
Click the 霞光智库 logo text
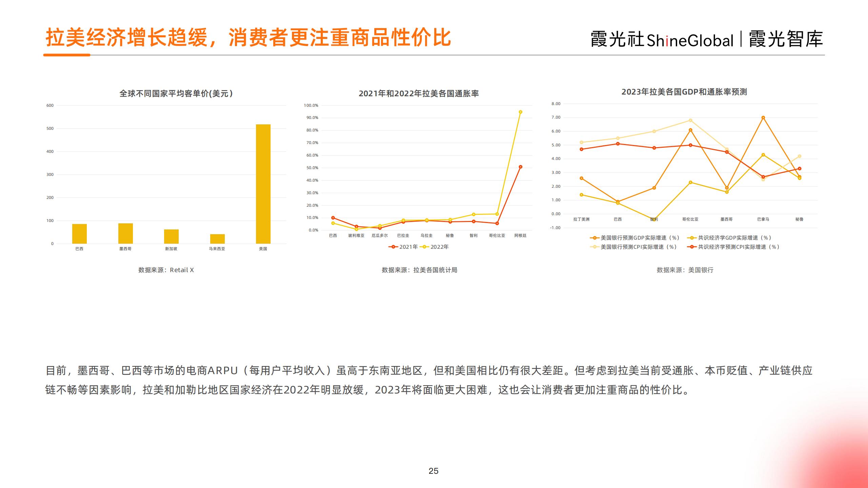tap(786, 39)
